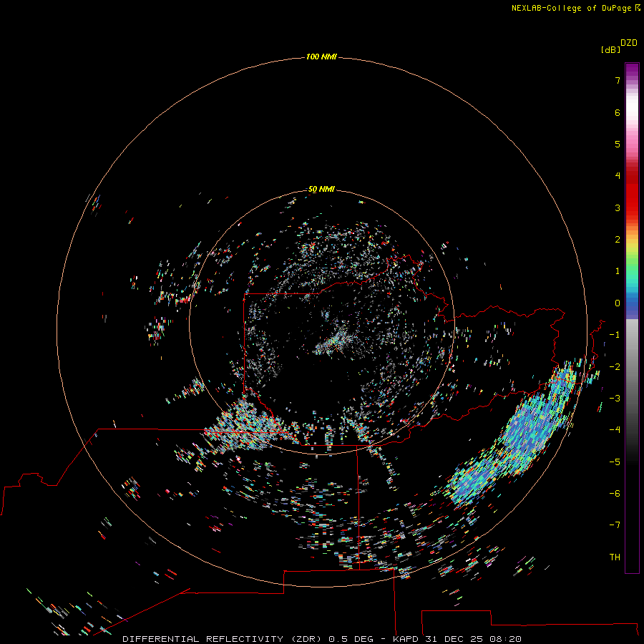
Task: Click the -5 dB scale value
Action: [615, 462]
